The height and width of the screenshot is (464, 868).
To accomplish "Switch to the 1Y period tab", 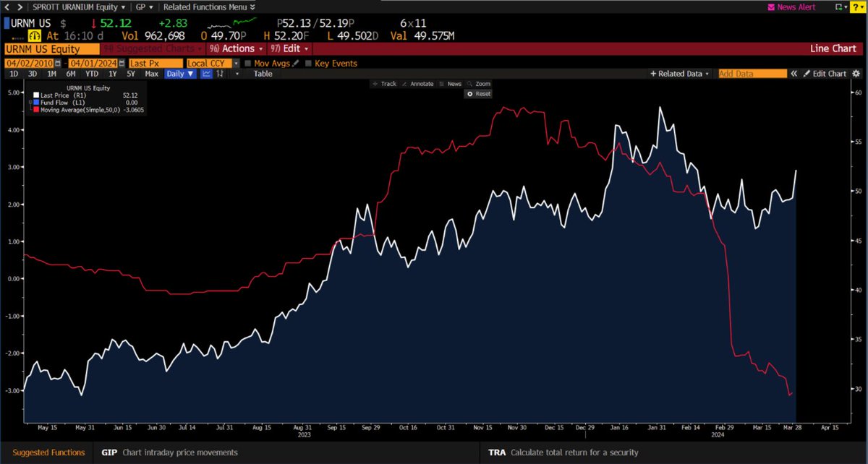I will tap(112, 73).
